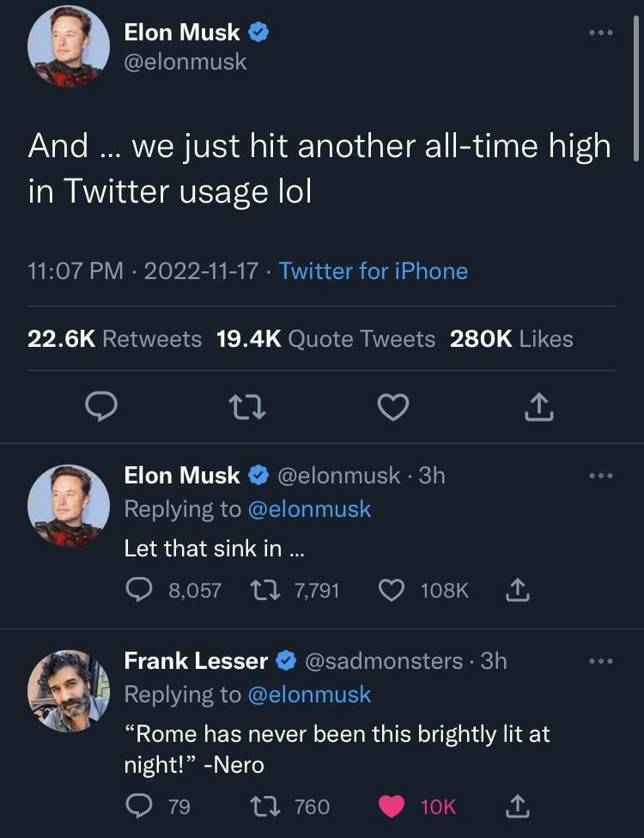View the 22.6K Retweets list
The image size is (644, 838).
[x=114, y=339]
